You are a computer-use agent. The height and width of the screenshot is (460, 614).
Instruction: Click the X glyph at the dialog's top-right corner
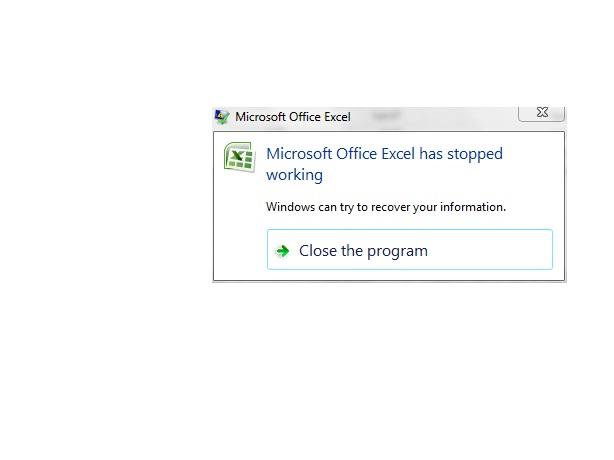pyautogui.click(x=542, y=112)
